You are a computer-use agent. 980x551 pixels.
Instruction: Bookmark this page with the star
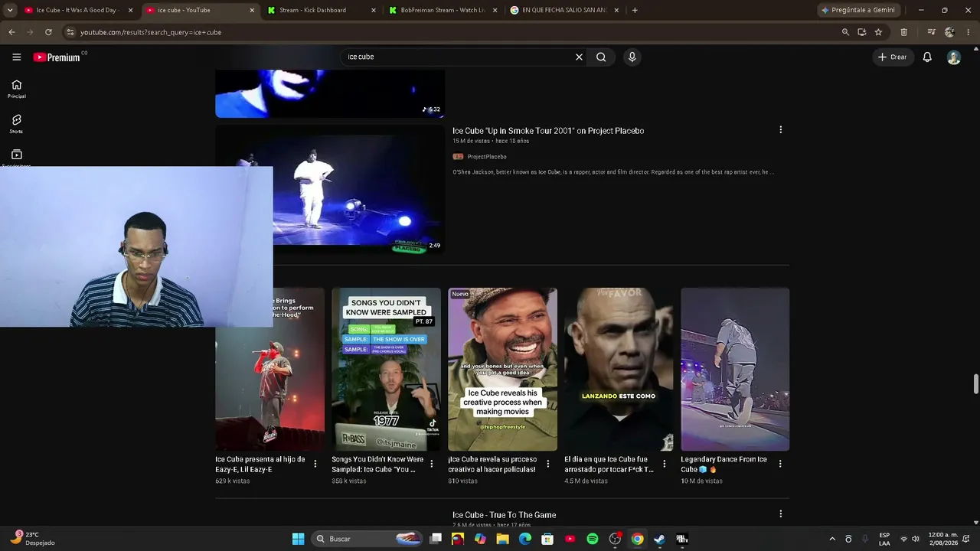tap(878, 32)
